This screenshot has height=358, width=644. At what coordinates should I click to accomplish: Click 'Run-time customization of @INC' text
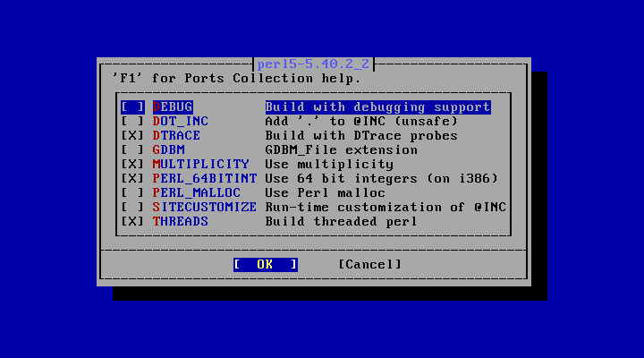tap(386, 207)
